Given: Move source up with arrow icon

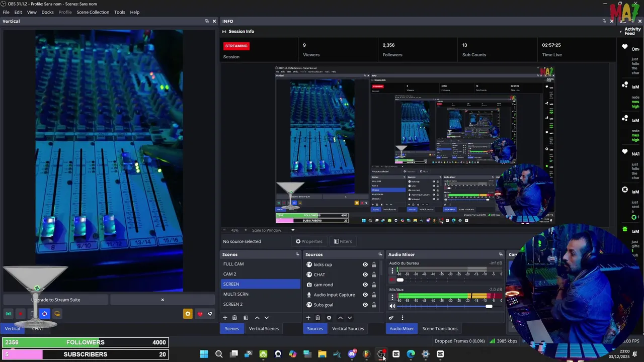Looking at the screenshot, I should [x=340, y=318].
